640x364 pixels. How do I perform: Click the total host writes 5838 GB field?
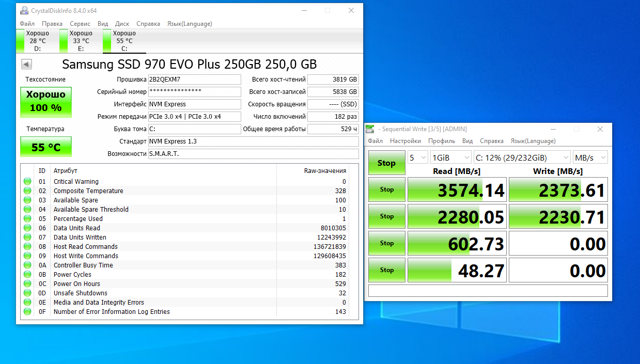click(x=333, y=92)
